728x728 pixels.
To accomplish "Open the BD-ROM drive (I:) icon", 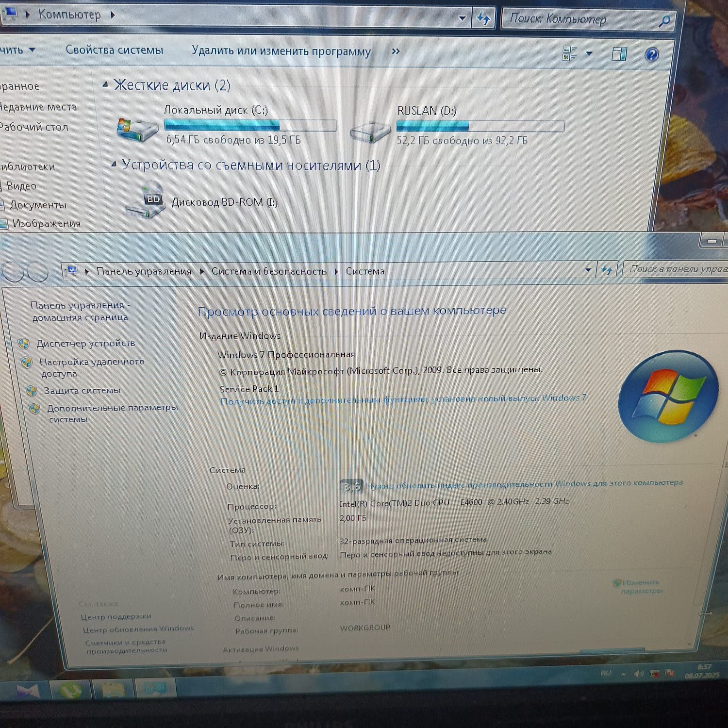I will [x=145, y=199].
